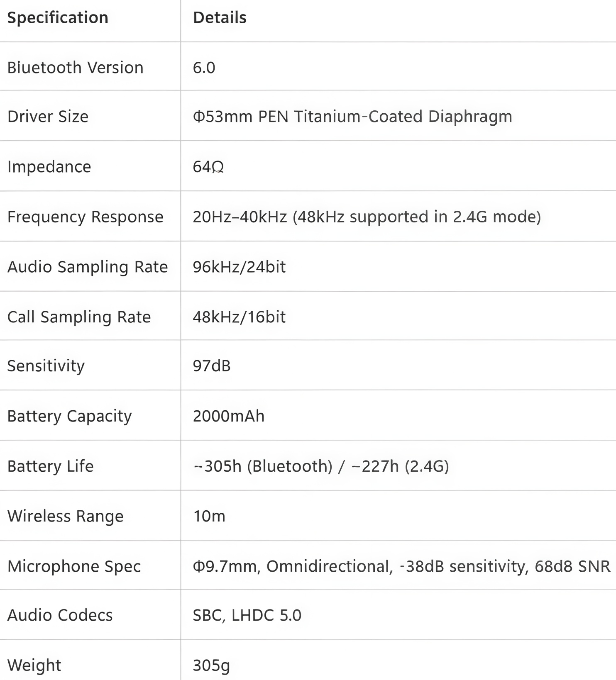
Task: Click the 64Ω impedance value
Action: [208, 167]
